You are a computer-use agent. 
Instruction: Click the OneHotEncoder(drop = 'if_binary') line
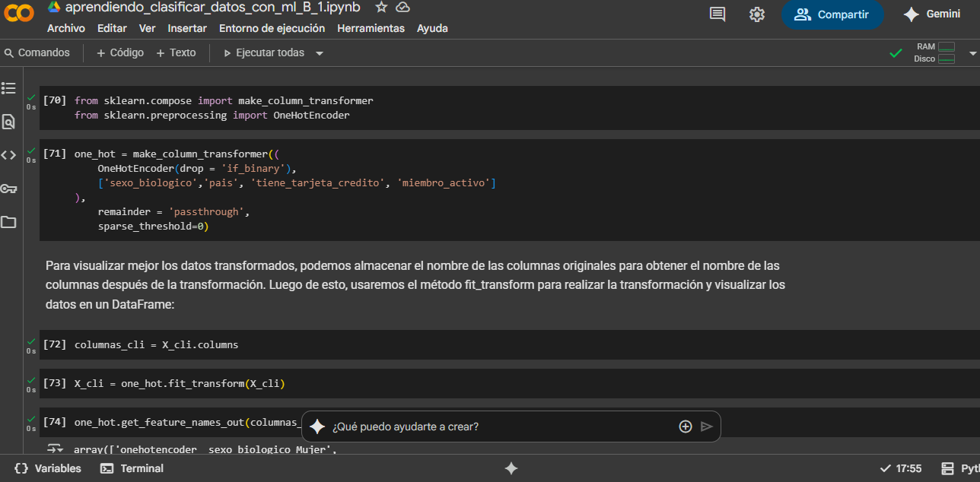tap(196, 169)
